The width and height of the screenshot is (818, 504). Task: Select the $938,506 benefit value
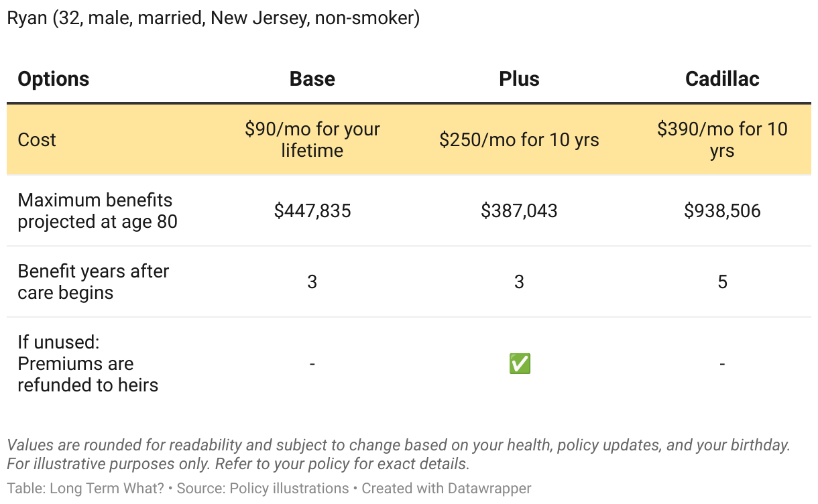pyautogui.click(x=722, y=211)
